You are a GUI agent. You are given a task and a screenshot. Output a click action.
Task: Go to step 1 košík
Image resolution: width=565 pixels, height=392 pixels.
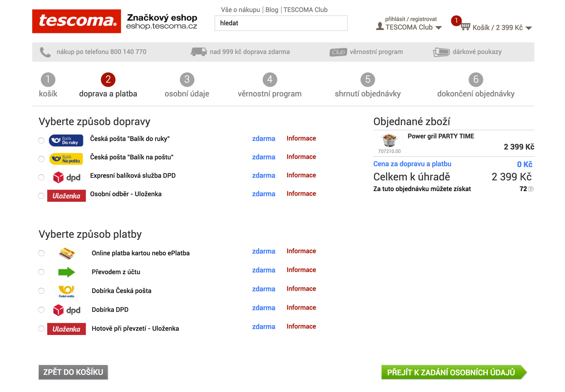48,85
